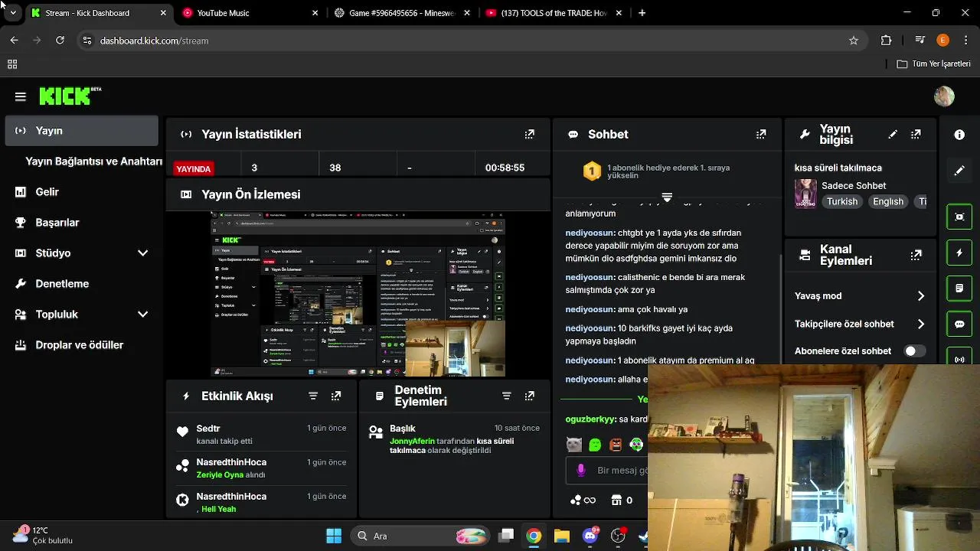980x551 pixels.
Task: Click the info icon in right sidebar
Action: coord(959,135)
